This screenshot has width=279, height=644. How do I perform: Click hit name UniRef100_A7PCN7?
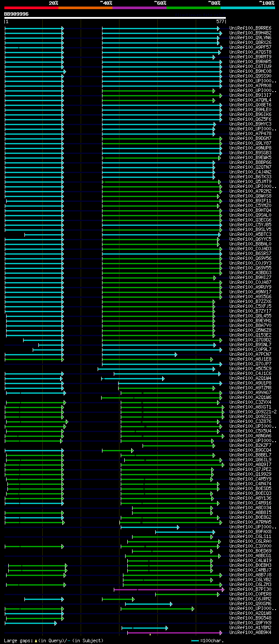tap(250, 354)
